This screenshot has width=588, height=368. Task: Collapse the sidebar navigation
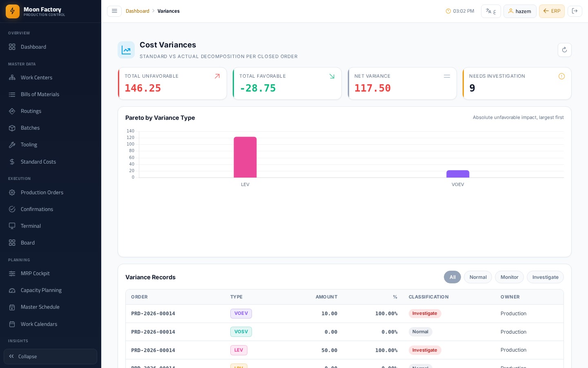coord(51,357)
